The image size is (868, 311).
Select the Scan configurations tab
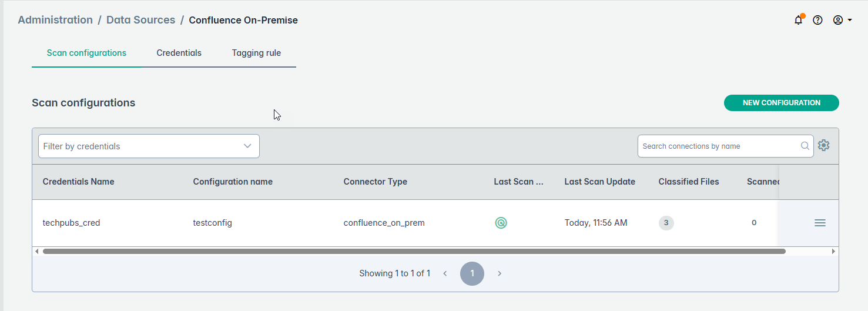tap(86, 53)
